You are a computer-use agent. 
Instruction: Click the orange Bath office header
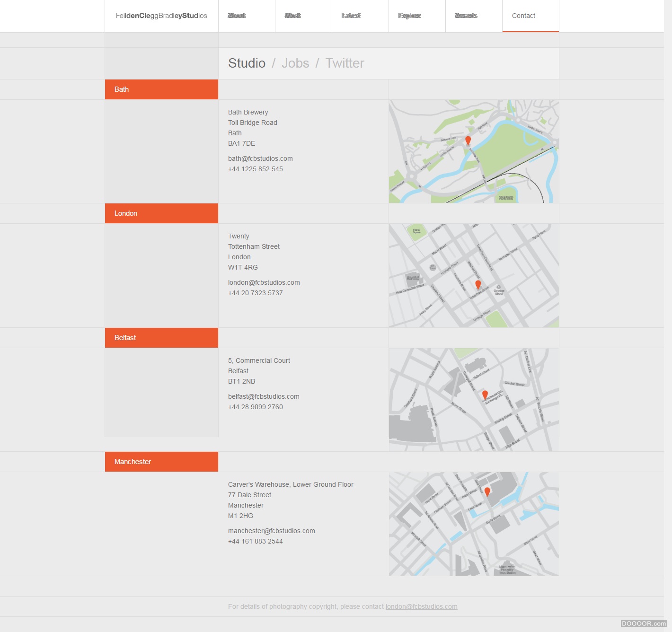[x=161, y=89]
